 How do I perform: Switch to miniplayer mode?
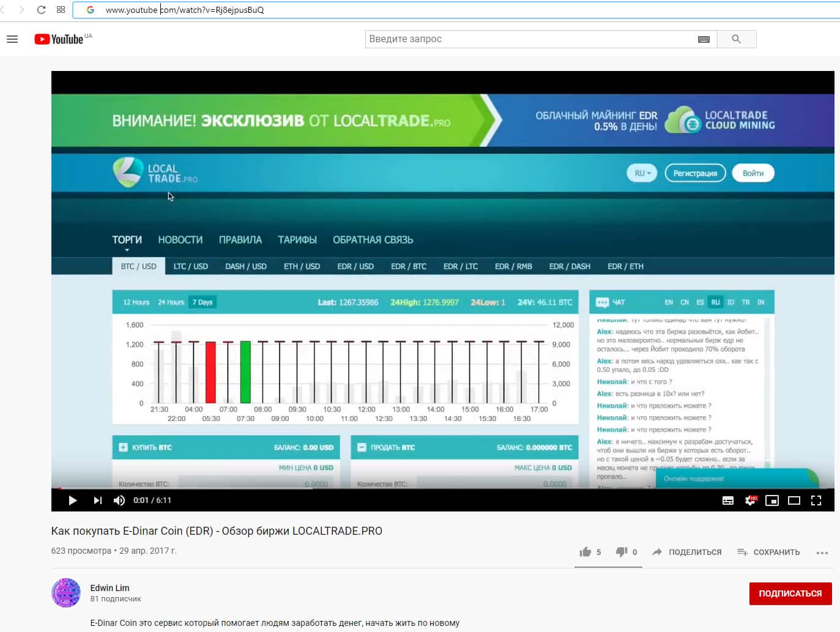(x=772, y=500)
